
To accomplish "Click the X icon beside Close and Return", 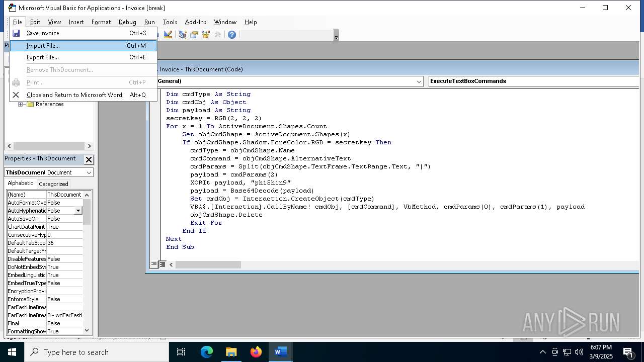I will point(16,95).
